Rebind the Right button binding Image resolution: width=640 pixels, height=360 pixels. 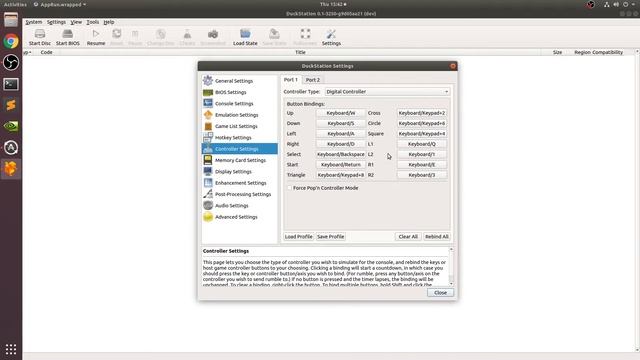pyautogui.click(x=341, y=144)
